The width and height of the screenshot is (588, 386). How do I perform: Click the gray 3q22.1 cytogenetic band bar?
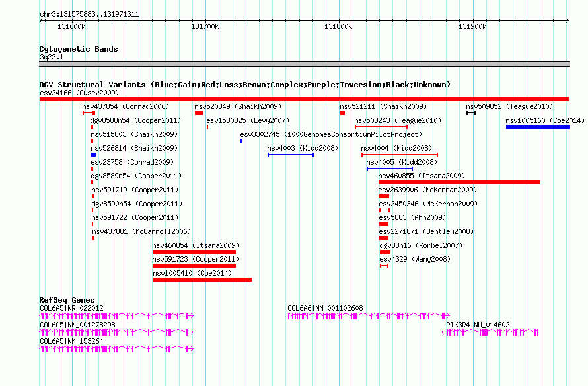tap(304, 64)
